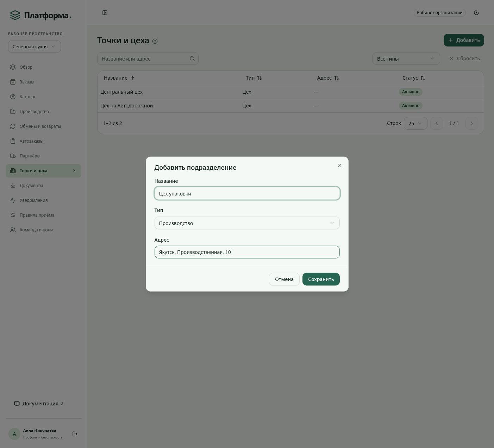The width and height of the screenshot is (494, 448).
Task: Focus the Название field with Цех упаковки
Action: click(247, 193)
